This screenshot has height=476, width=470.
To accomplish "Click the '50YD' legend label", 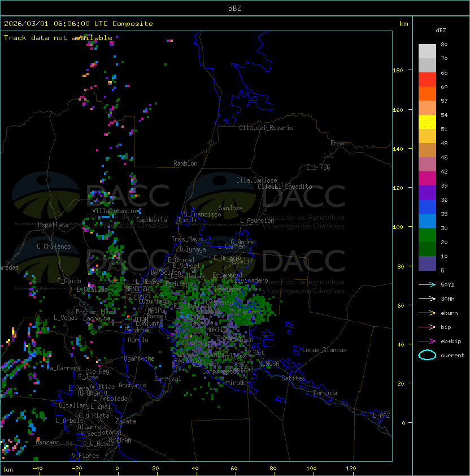I will 447,285.
